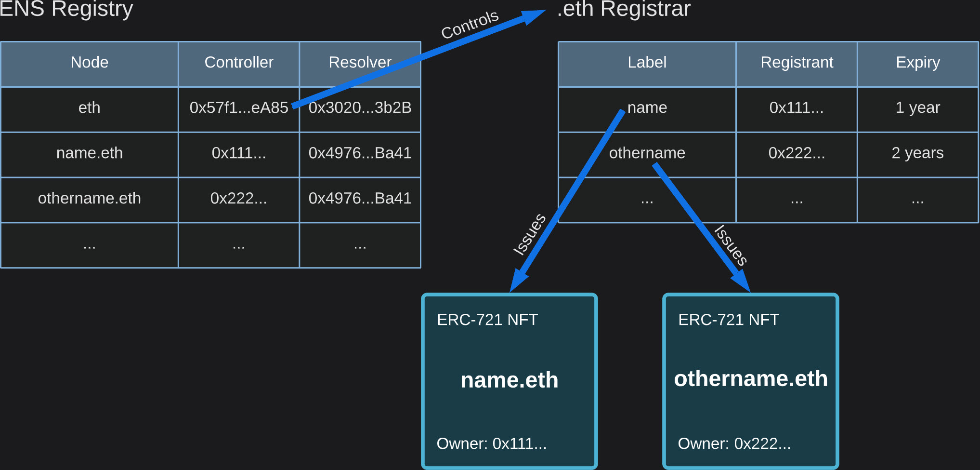Click Owner: 0x222... text in NFT card
980x470 pixels.
(x=734, y=443)
